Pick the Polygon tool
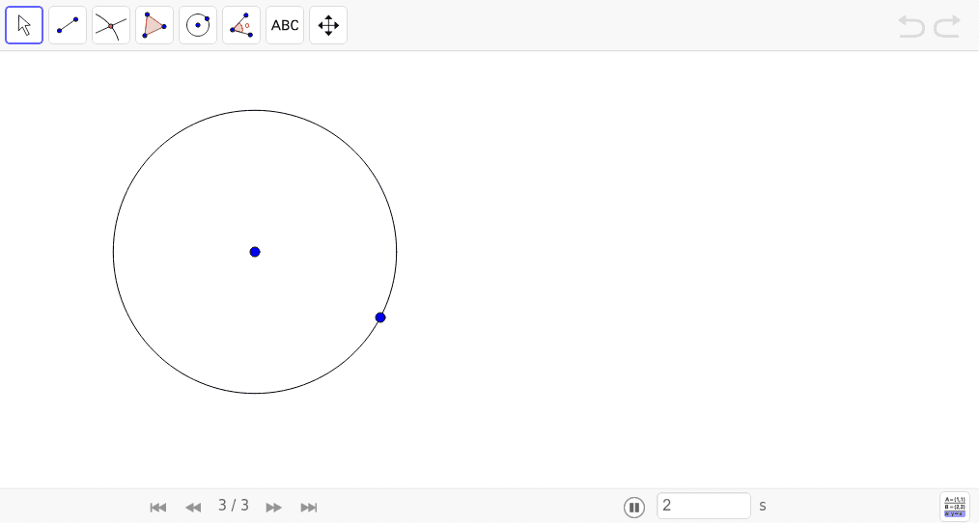This screenshot has width=980, height=524. click(154, 26)
